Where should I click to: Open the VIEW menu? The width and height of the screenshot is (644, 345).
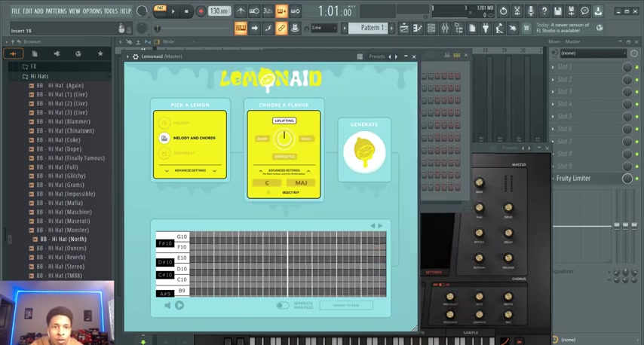(75, 11)
